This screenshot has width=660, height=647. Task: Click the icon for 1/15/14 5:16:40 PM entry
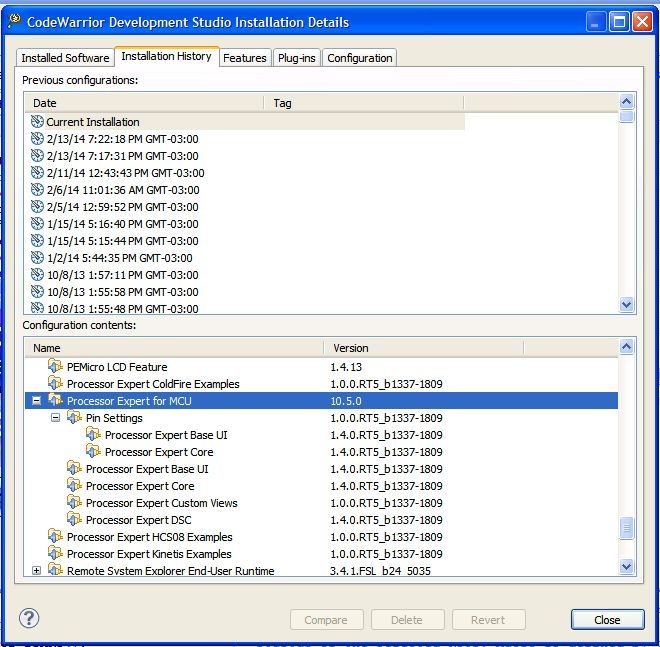pos(37,224)
